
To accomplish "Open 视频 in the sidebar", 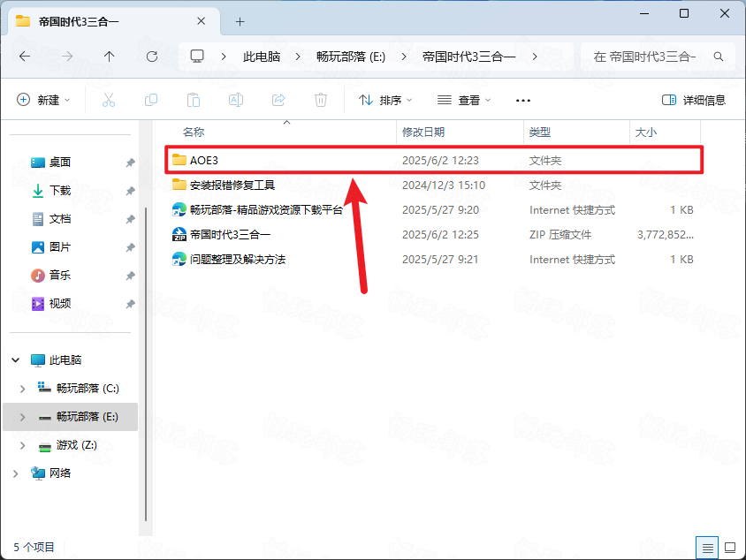I will pos(60,303).
